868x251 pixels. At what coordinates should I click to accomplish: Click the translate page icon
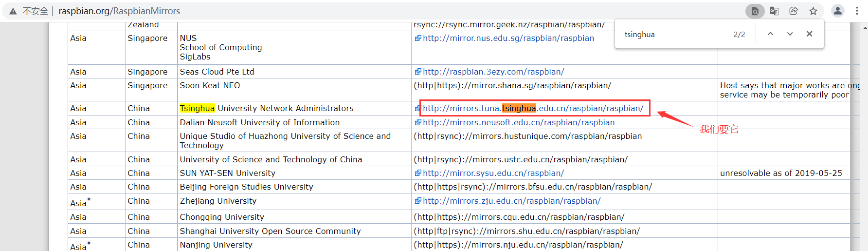[x=774, y=11]
